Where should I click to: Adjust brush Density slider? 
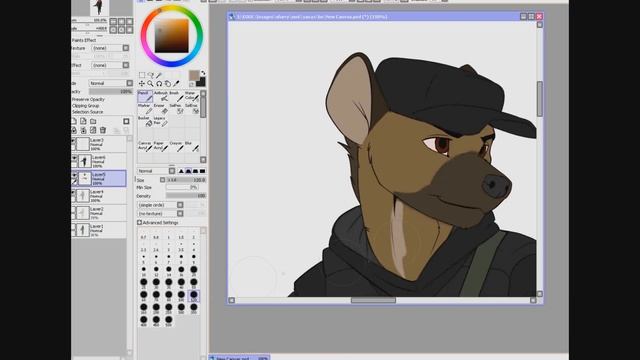(186, 196)
